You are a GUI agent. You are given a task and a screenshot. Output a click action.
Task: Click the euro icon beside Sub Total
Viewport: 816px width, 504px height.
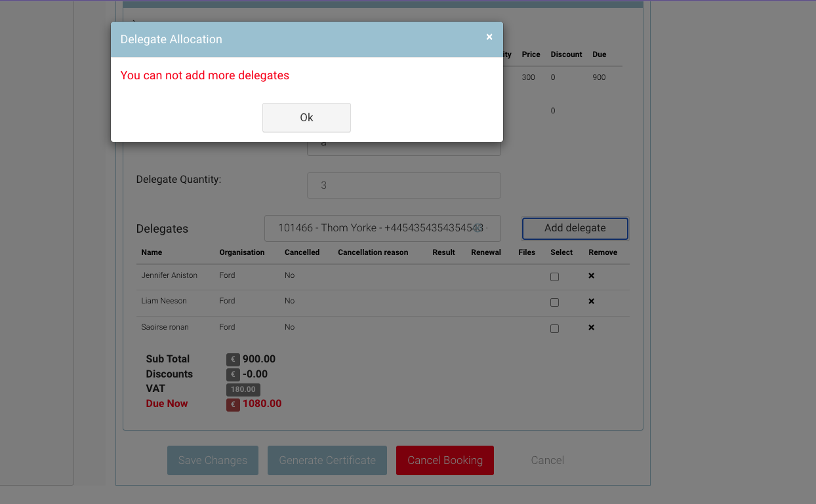coord(233,359)
